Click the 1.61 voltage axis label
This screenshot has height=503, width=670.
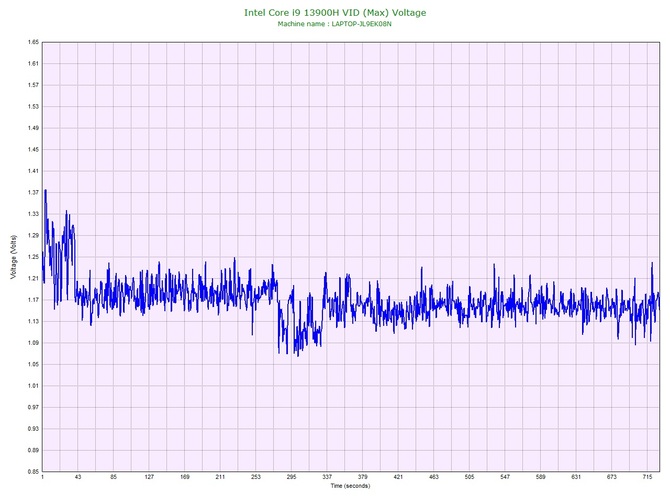[x=33, y=64]
